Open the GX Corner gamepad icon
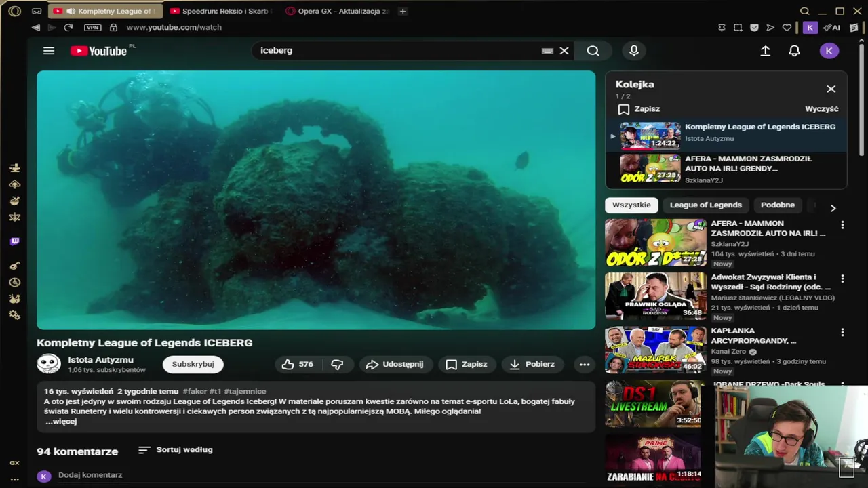 37,11
